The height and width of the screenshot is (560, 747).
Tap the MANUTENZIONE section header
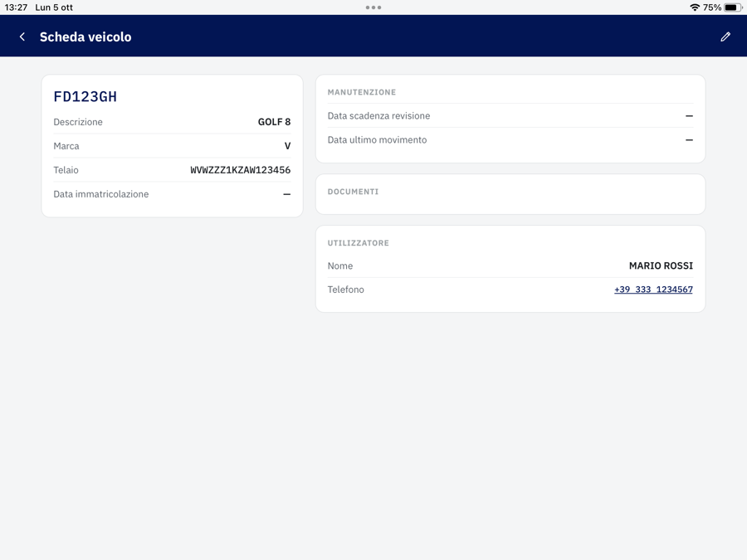point(362,92)
